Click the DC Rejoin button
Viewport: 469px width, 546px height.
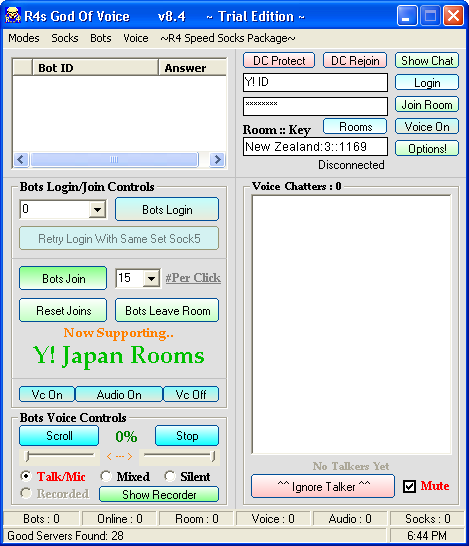(355, 61)
